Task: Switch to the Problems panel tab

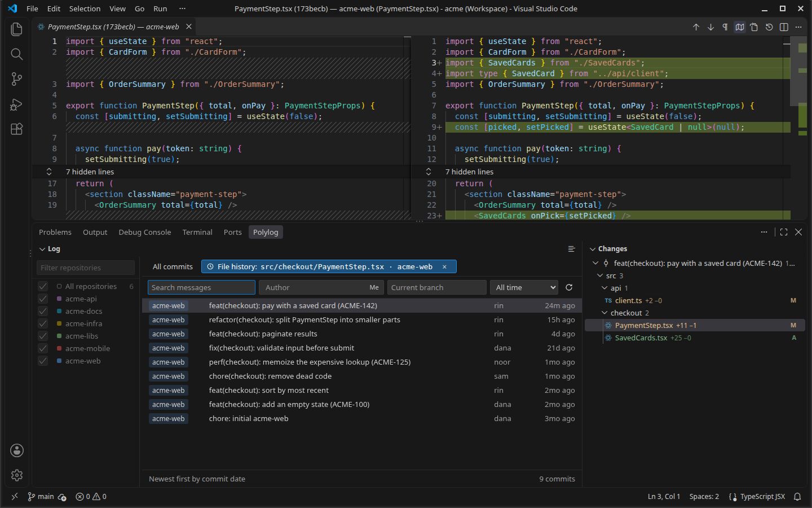Action: 55,232
